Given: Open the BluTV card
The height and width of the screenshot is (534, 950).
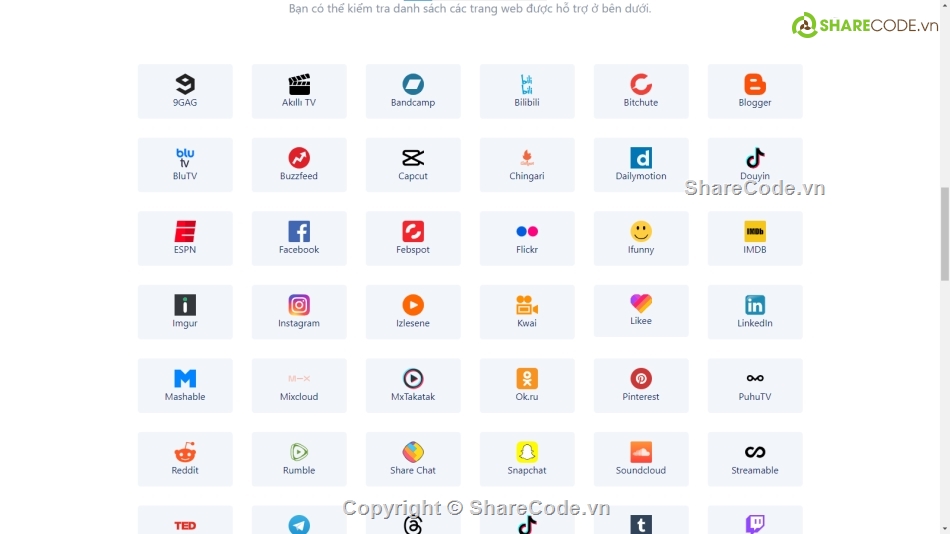Looking at the screenshot, I should [185, 165].
